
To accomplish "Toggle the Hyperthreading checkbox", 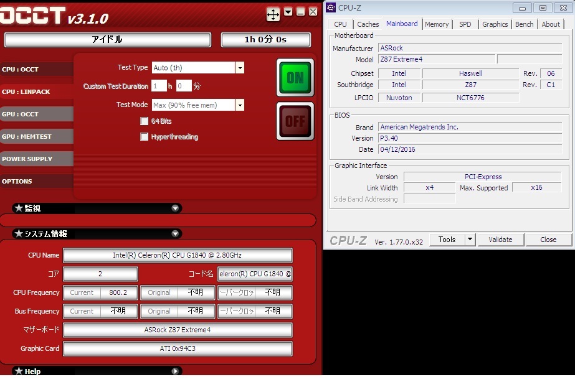I will pos(145,137).
